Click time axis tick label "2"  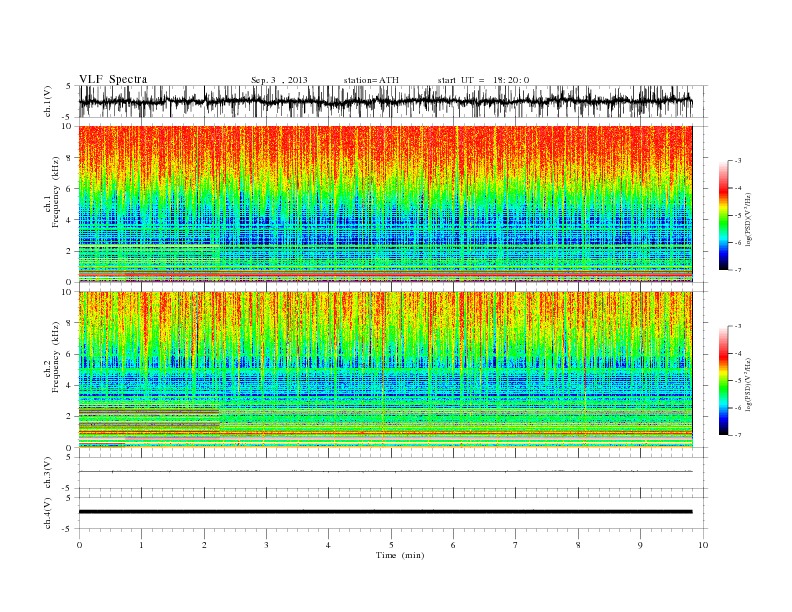[x=204, y=545]
